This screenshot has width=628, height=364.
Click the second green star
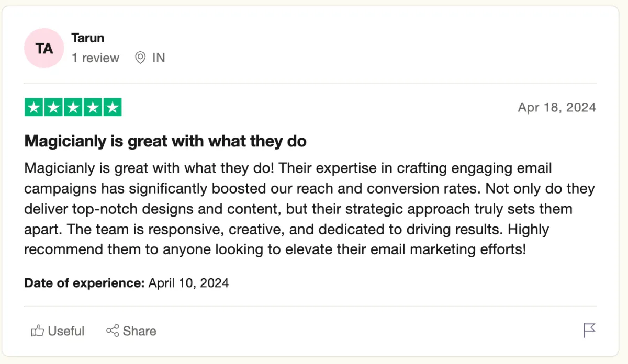(x=53, y=107)
